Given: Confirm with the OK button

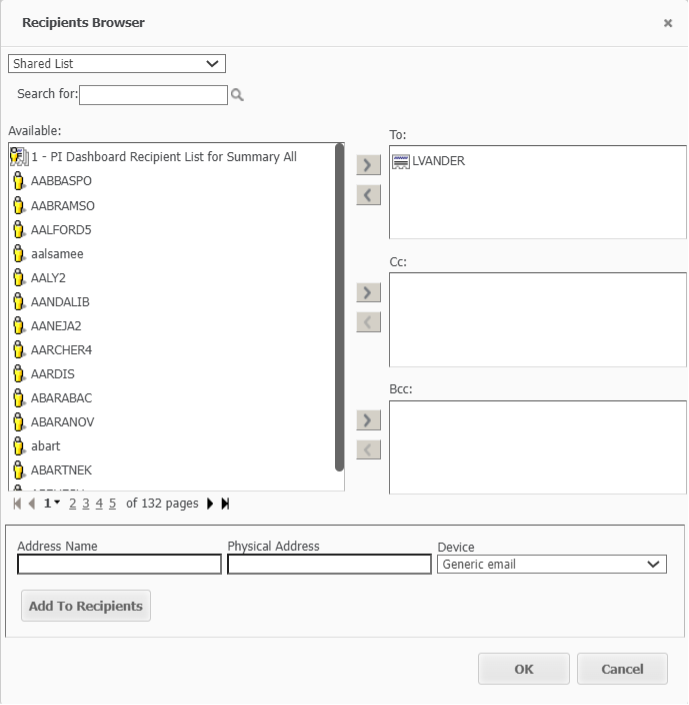Looking at the screenshot, I should click(523, 669).
